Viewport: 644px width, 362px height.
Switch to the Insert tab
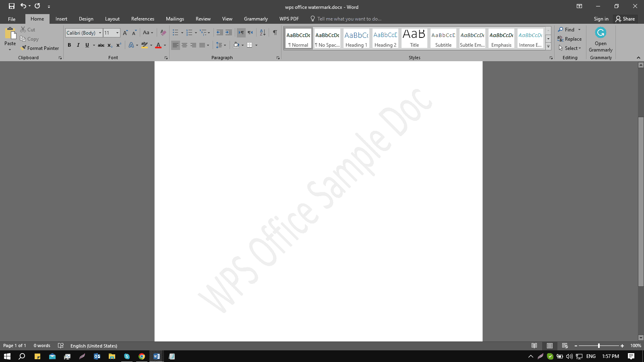point(61,19)
